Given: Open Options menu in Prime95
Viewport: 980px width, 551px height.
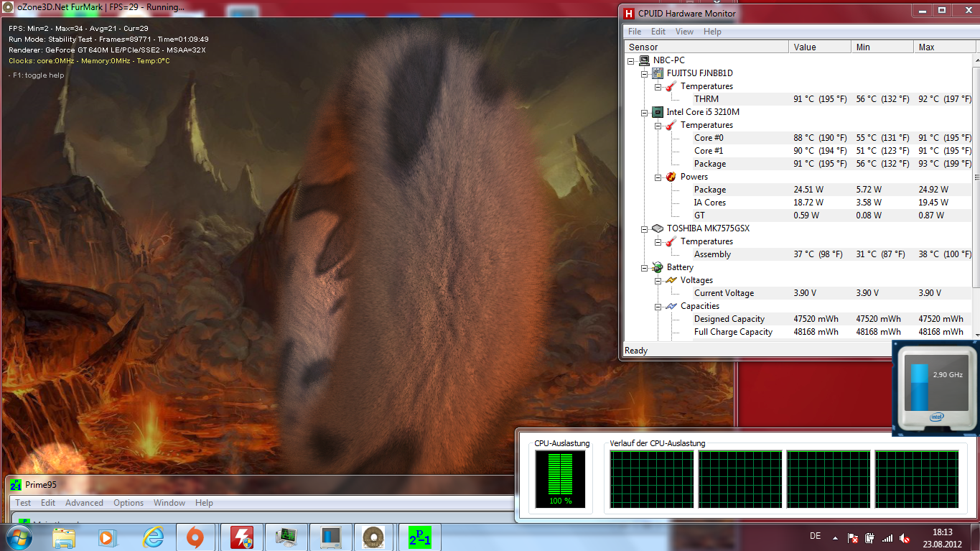Looking at the screenshot, I should coord(129,503).
